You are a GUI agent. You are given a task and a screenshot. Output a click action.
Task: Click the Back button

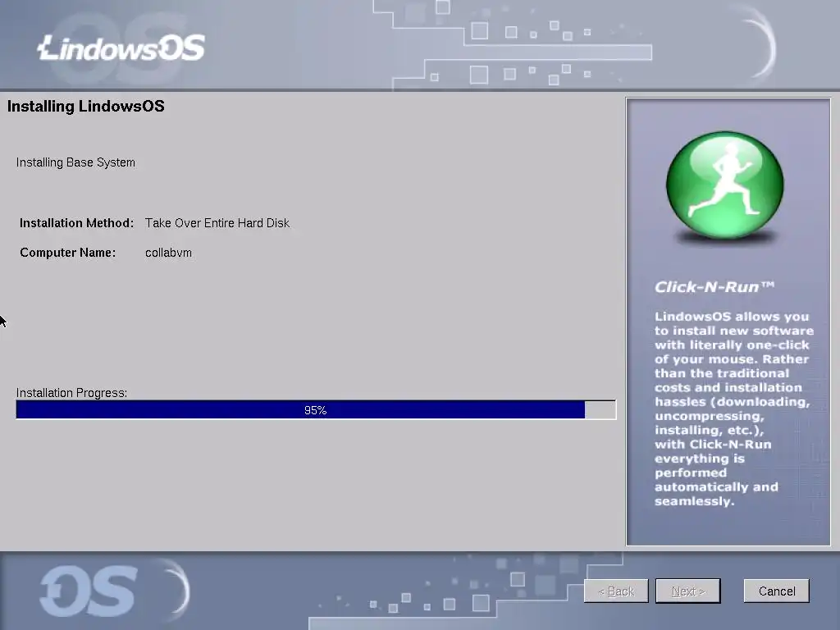point(616,591)
